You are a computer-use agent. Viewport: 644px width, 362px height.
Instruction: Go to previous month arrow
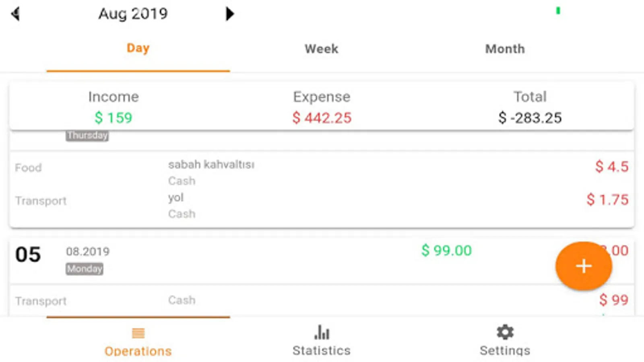coord(16,14)
